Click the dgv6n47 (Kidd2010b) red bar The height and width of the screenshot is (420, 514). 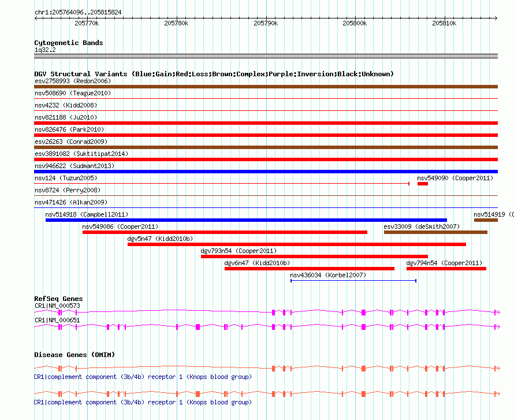309,269
